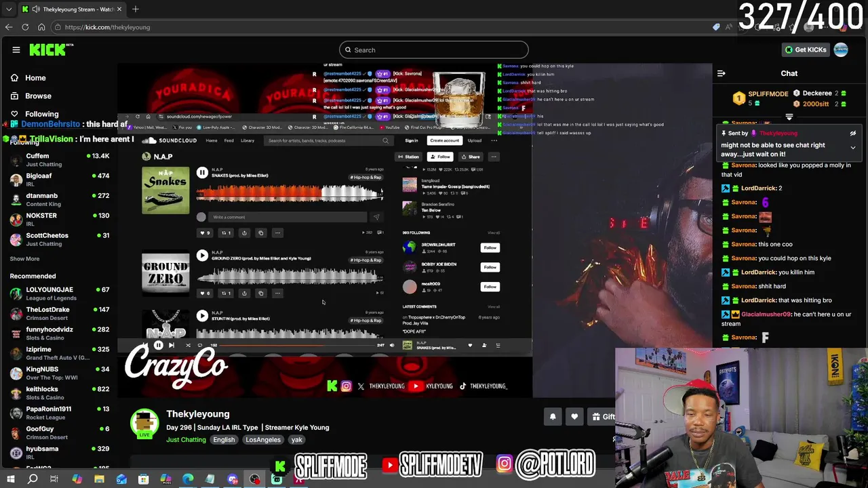Open Windows Start menu
The image size is (868, 488).
click(10, 479)
